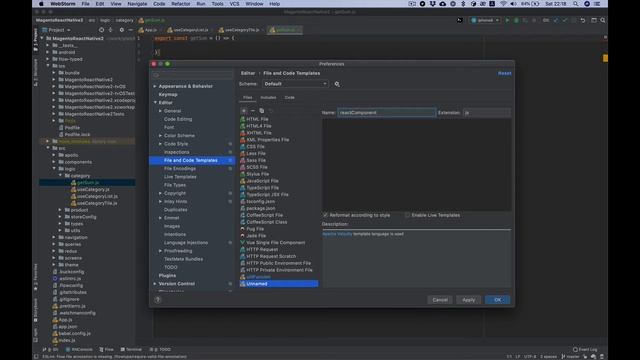Switch to the Code tab
Image resolution: width=640 pixels, height=360 pixels.
tap(289, 98)
